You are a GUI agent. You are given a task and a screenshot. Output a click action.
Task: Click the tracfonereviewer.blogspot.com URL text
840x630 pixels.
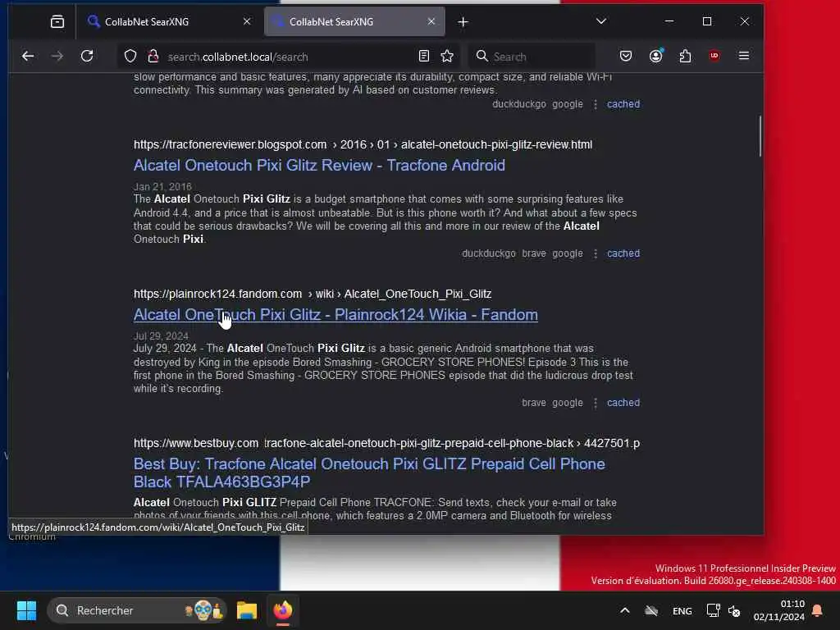230,144
